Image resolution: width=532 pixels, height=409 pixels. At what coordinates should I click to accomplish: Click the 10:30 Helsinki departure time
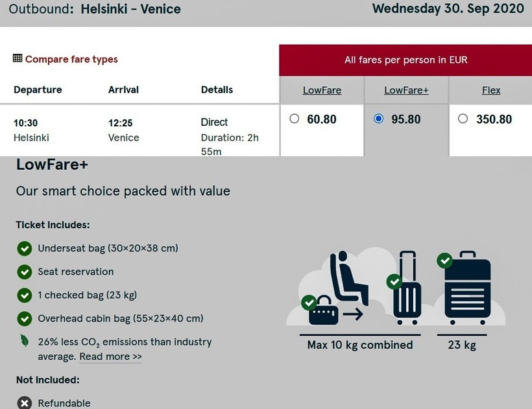pos(26,123)
